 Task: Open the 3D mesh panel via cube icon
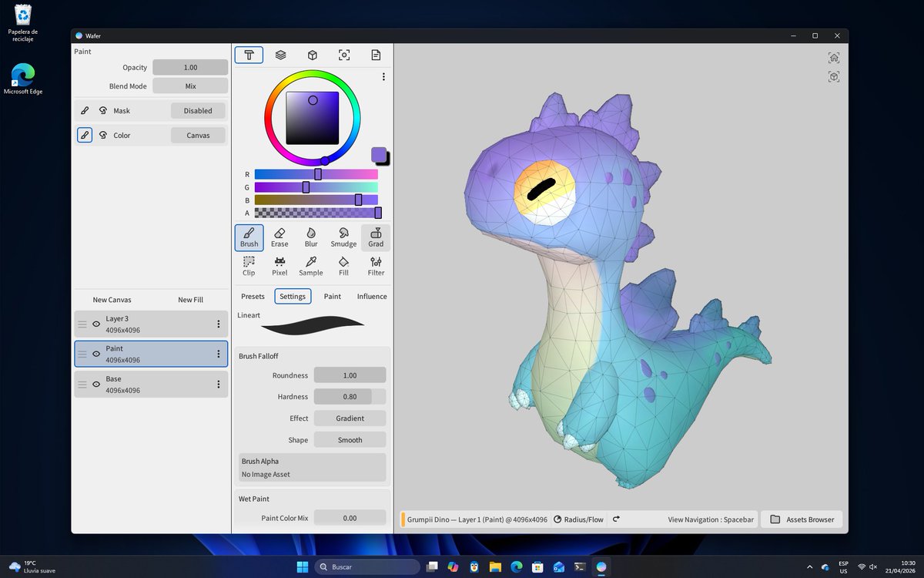pos(312,55)
